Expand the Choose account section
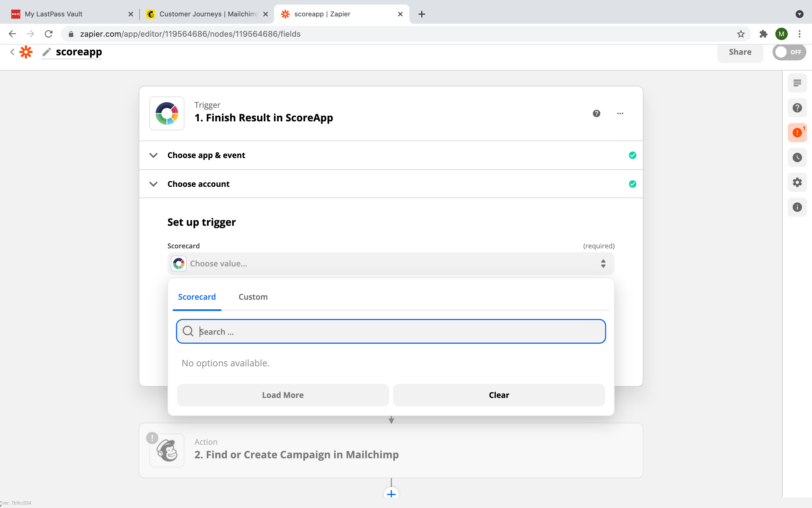 point(391,184)
